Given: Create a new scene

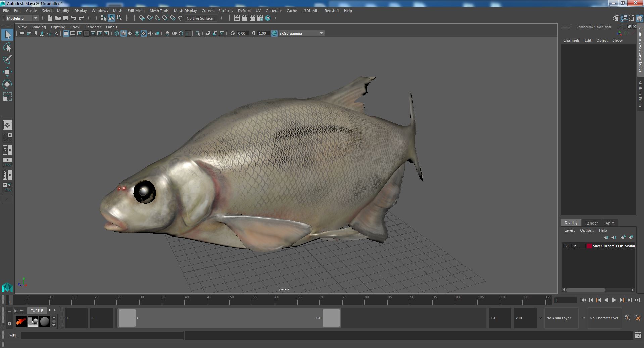Looking at the screenshot, I should tap(50, 18).
